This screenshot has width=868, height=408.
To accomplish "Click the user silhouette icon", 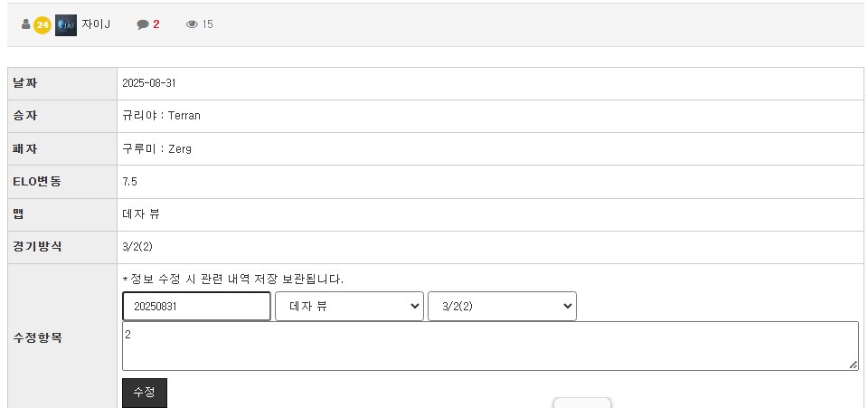I will point(25,24).
